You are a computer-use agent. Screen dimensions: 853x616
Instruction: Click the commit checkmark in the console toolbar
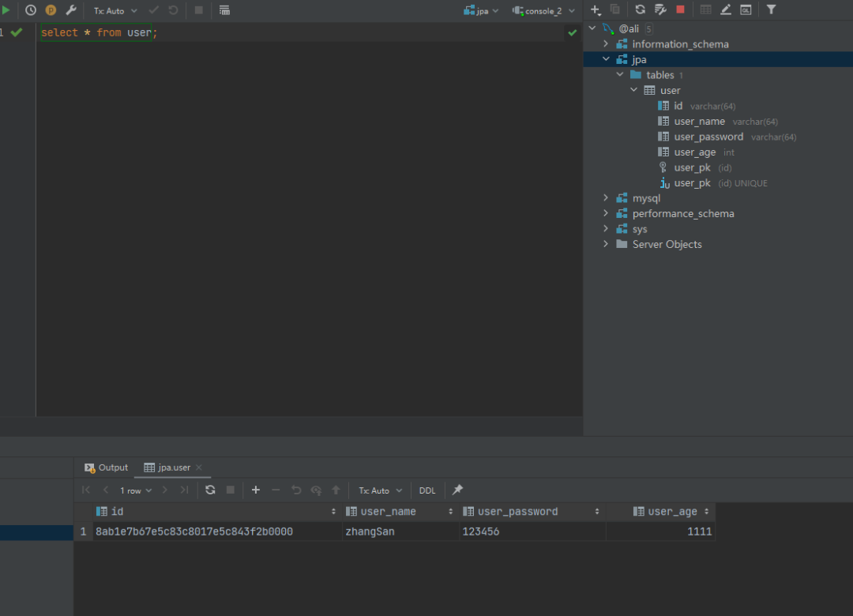[153, 9]
